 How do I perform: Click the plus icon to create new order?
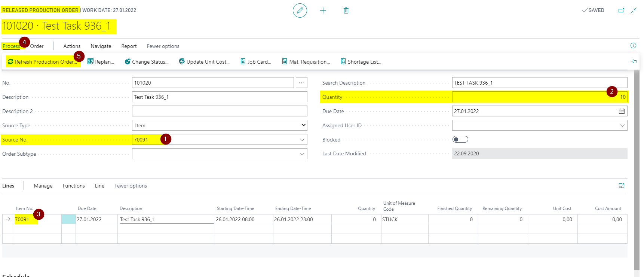[x=323, y=10]
